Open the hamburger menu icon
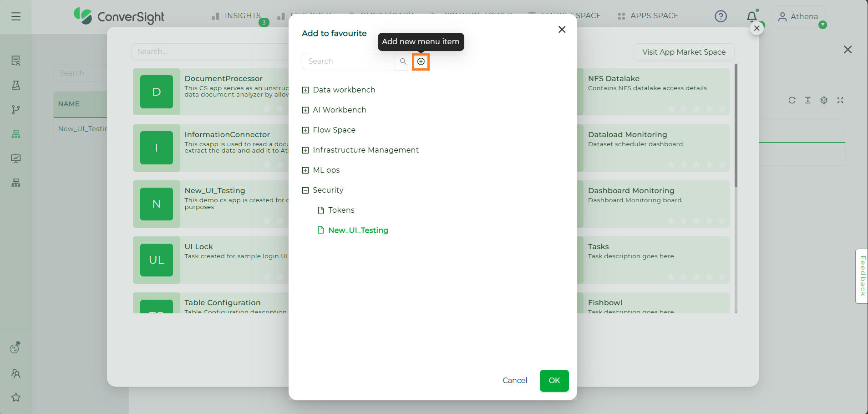The height and width of the screenshot is (414, 868). point(16,16)
